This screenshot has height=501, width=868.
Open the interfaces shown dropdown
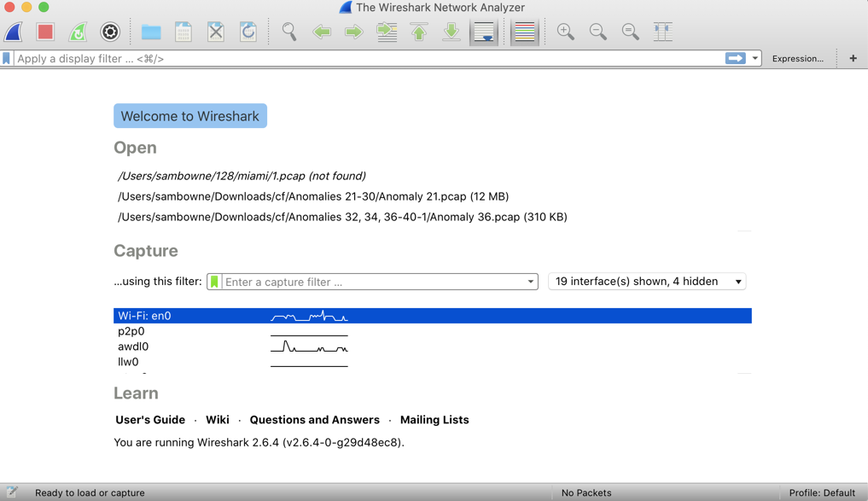pyautogui.click(x=647, y=281)
